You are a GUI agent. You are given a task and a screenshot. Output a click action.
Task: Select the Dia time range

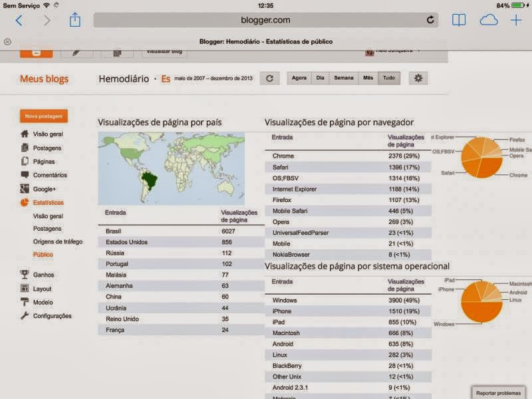click(321, 78)
